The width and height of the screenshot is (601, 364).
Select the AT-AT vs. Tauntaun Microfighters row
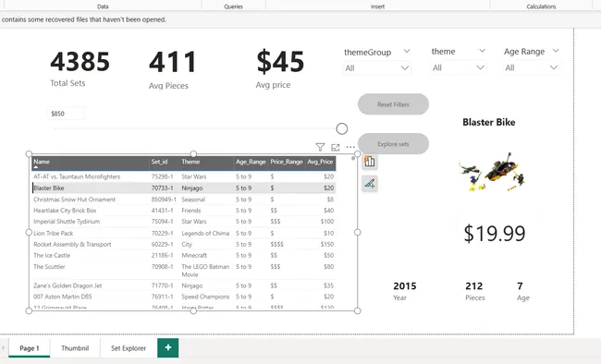pyautogui.click(x=184, y=176)
